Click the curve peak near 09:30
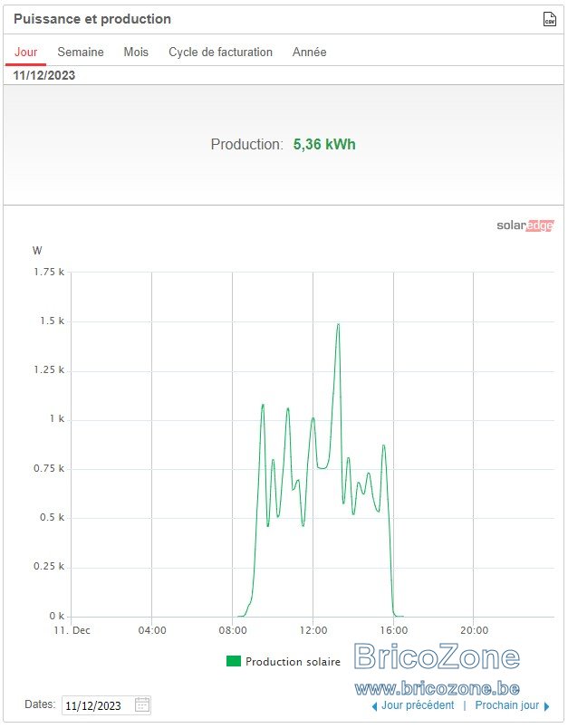The height and width of the screenshot is (728, 568). 263,405
